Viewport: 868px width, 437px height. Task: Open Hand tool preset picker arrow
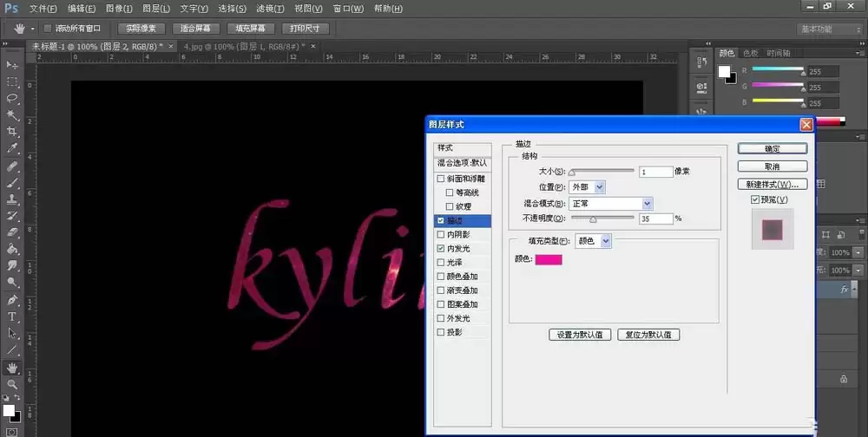click(33, 29)
